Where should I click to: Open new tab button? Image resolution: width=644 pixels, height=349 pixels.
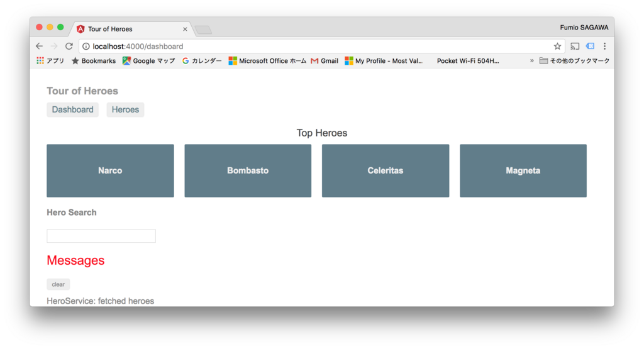click(x=203, y=30)
